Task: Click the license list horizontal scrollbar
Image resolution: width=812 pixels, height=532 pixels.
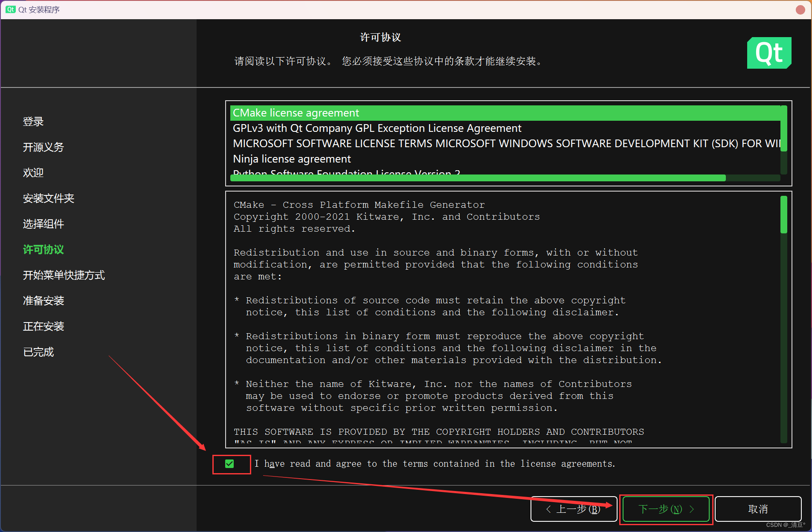Action: point(478,178)
